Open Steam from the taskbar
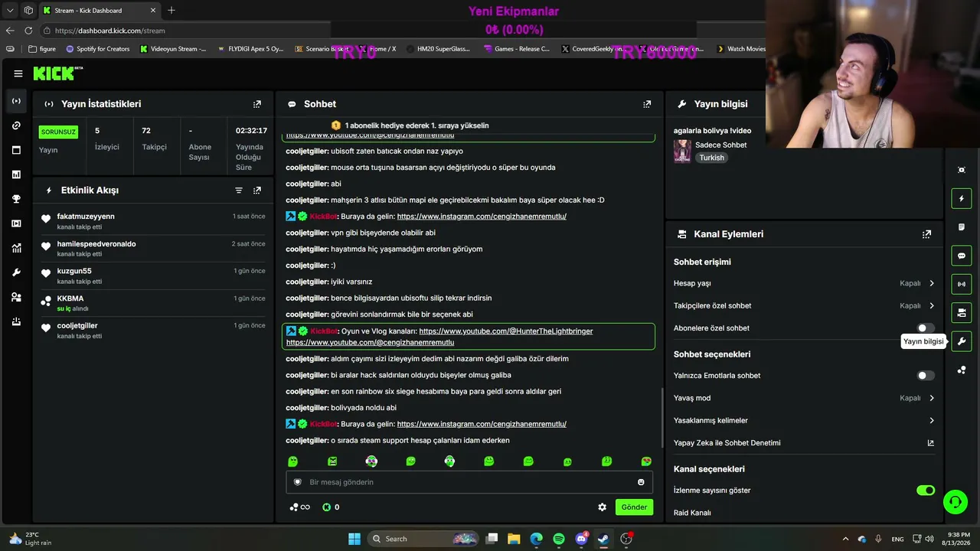 coord(603,539)
